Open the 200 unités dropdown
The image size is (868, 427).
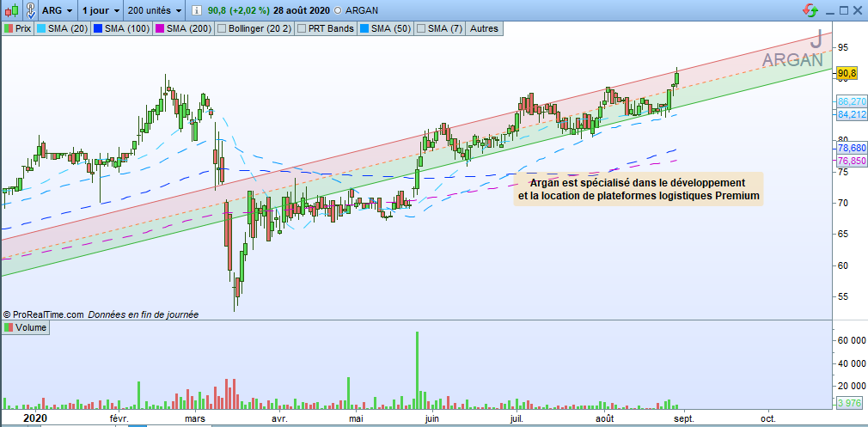click(x=155, y=10)
